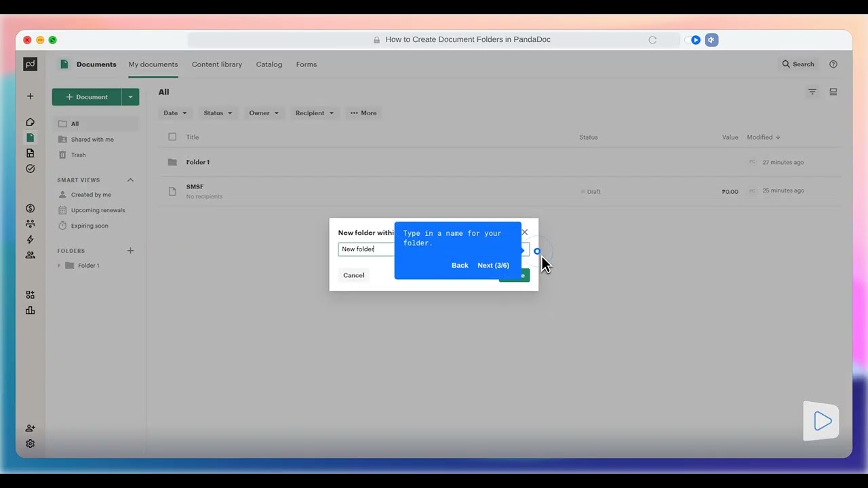This screenshot has width=868, height=488.
Task: Click the plus icon in left rail
Action: click(x=31, y=96)
